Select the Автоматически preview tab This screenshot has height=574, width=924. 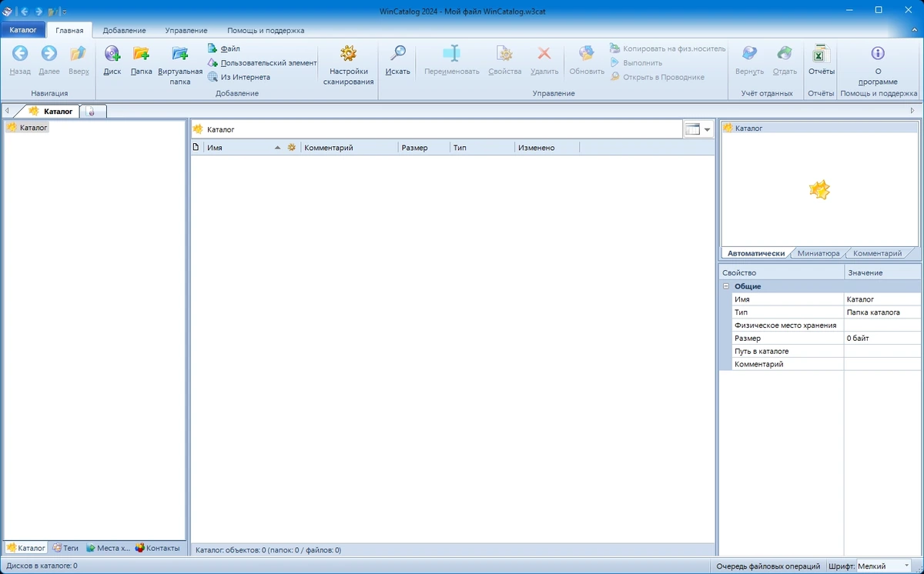coord(755,253)
